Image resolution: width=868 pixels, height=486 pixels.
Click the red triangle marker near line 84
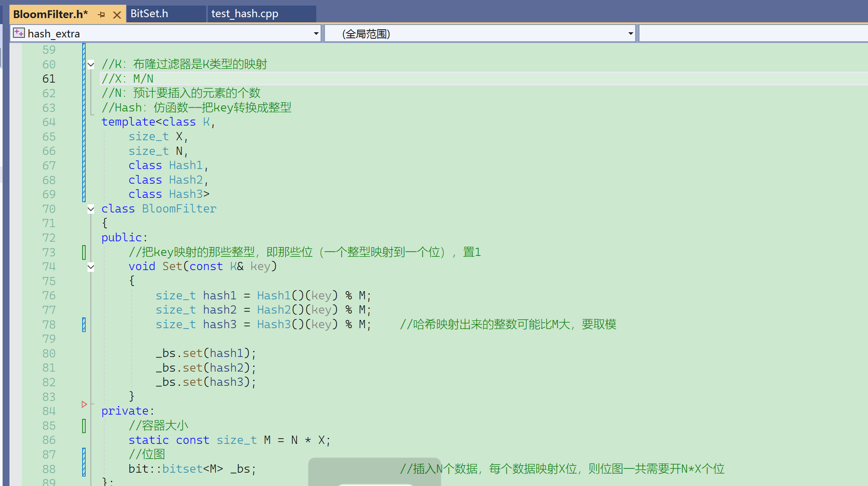tap(84, 404)
